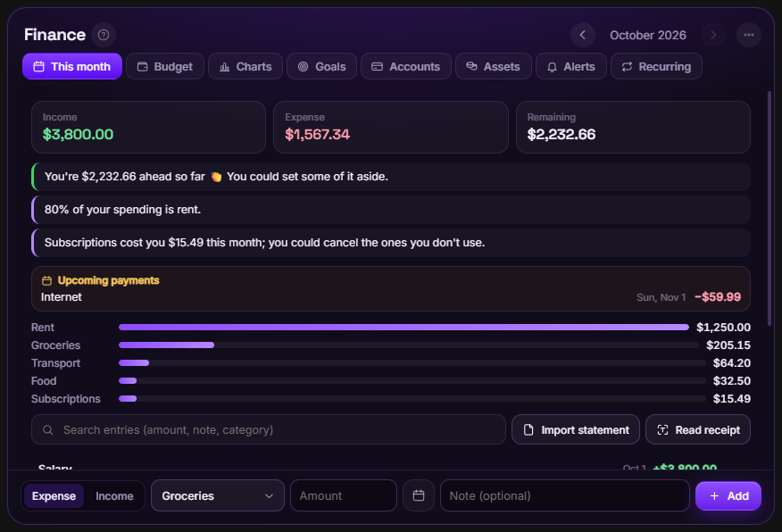This screenshot has height=532, width=782.
Task: Expand the Groceries category dropdown
Action: (x=218, y=495)
